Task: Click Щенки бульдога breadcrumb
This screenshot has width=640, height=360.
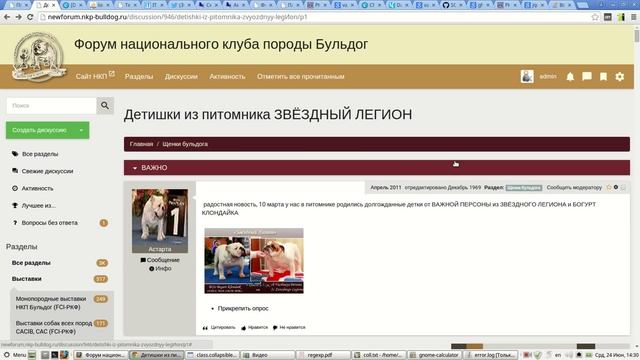Action: pyautogui.click(x=185, y=144)
